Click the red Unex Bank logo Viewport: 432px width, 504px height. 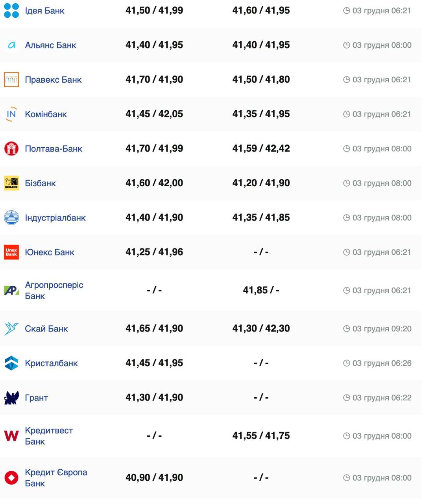[x=11, y=252]
